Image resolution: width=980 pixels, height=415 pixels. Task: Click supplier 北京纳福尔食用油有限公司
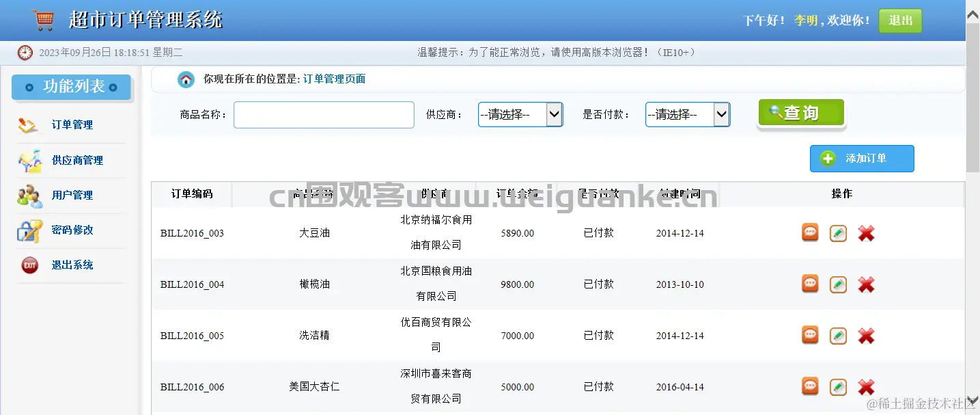[x=436, y=232]
